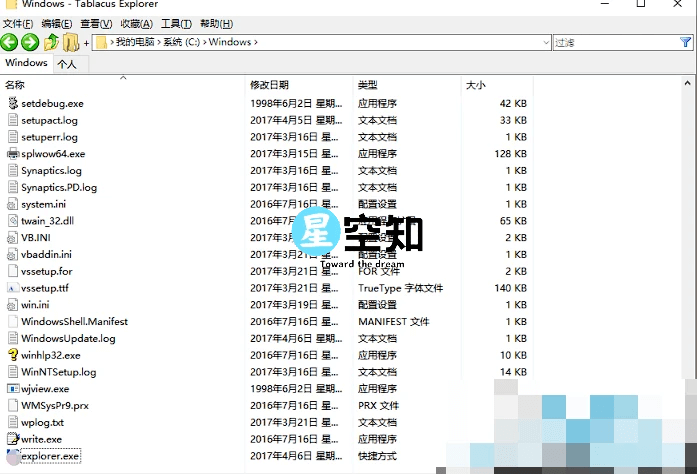
Task: Select the wplog.txt document icon
Action: 13,422
